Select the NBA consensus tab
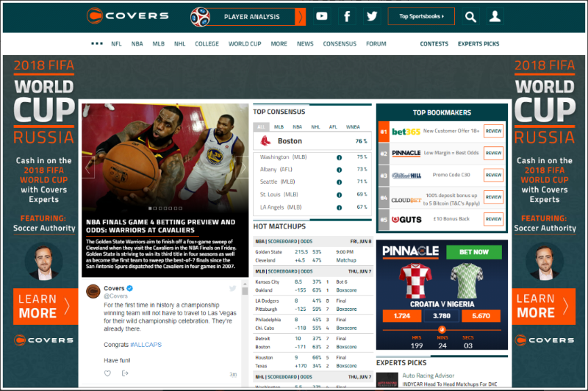 [x=298, y=126]
